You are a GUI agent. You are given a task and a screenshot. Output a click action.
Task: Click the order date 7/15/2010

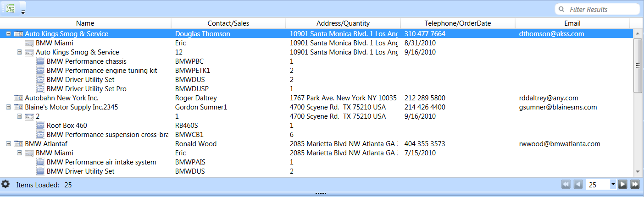tap(420, 153)
